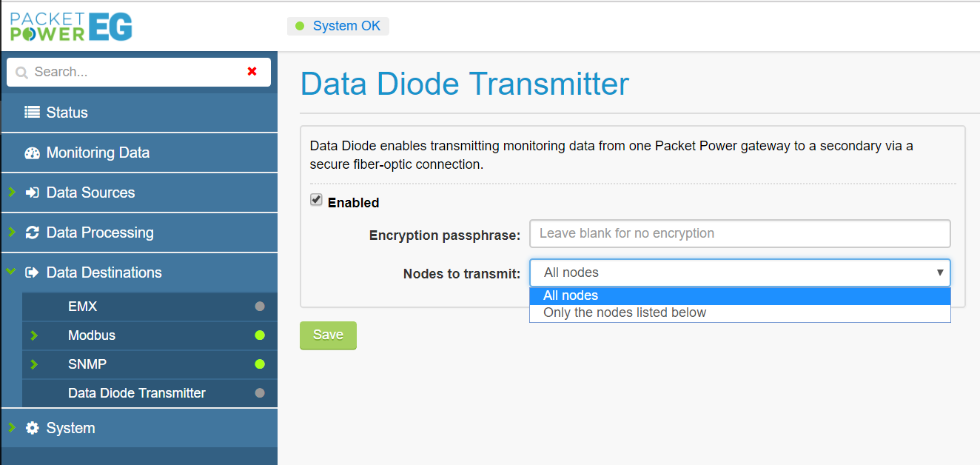
Task: Click the System OK status indicator
Action: (x=338, y=26)
